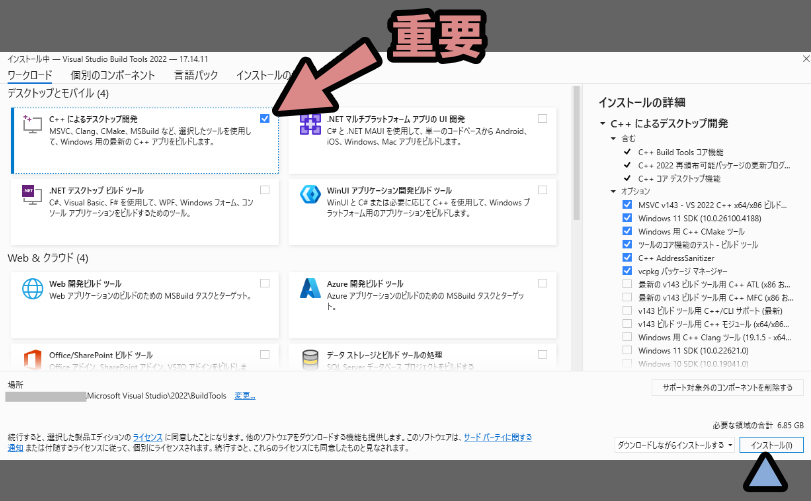Viewport: 811px width, 501px height.
Task: Click the Web 開発ビルド ツール globe icon
Action: point(32,289)
